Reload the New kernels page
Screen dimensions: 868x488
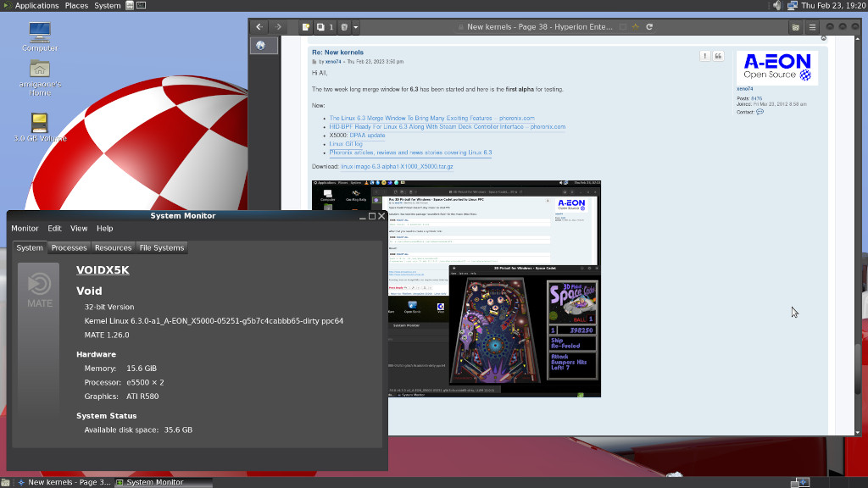(x=649, y=26)
